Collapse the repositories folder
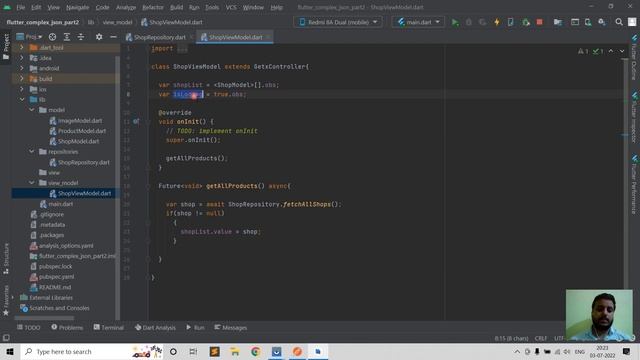The image size is (640, 360). tap(31, 151)
